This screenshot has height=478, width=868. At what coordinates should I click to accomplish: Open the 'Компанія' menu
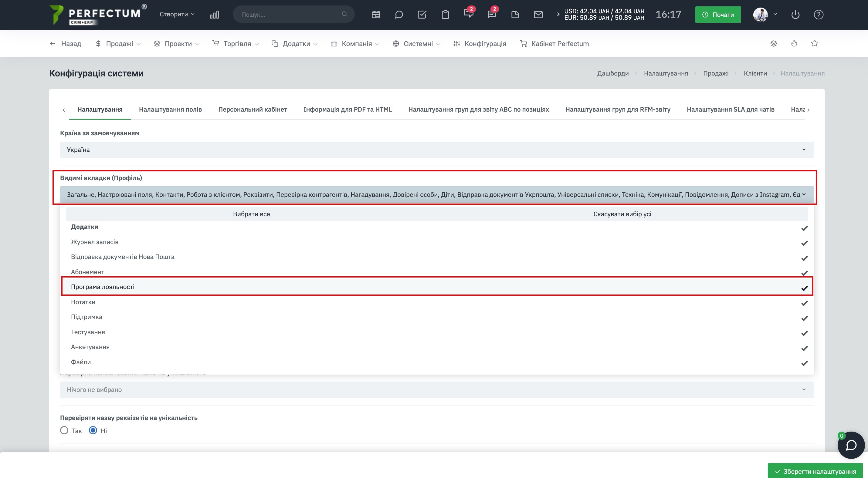(x=355, y=43)
